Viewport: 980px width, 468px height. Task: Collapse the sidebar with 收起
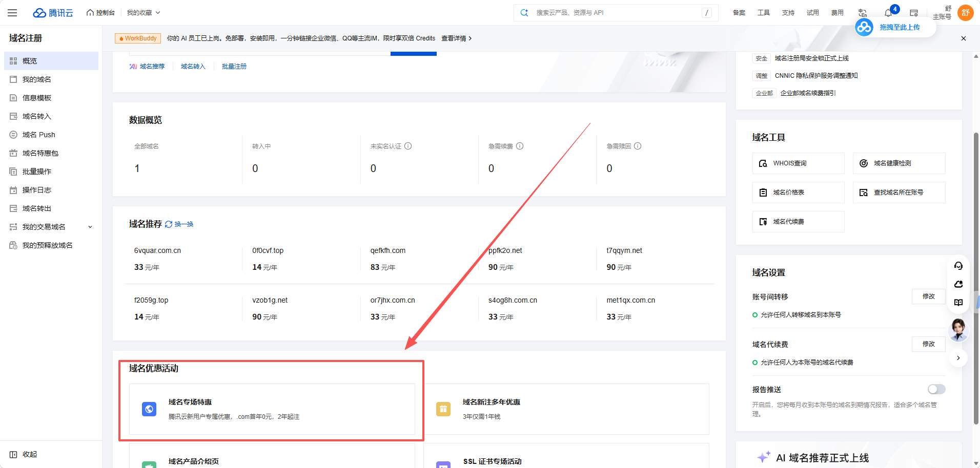coord(24,454)
